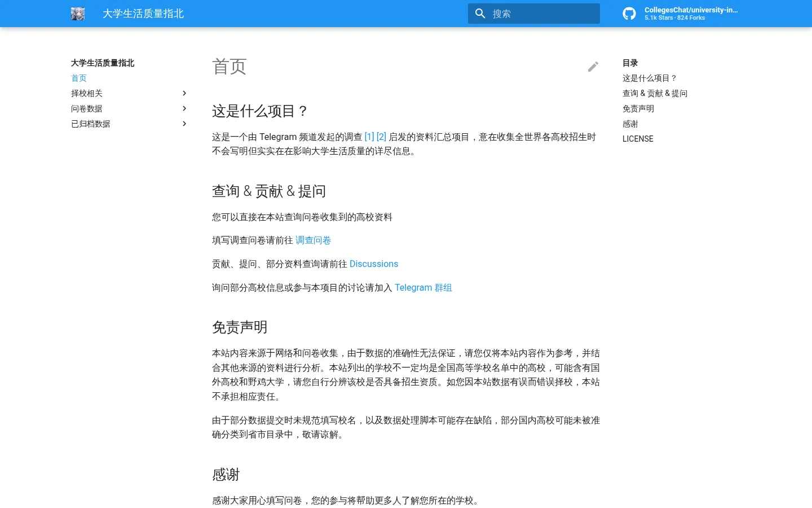Open the Discussions link
Viewport: 812px width, 508px height.
click(374, 264)
